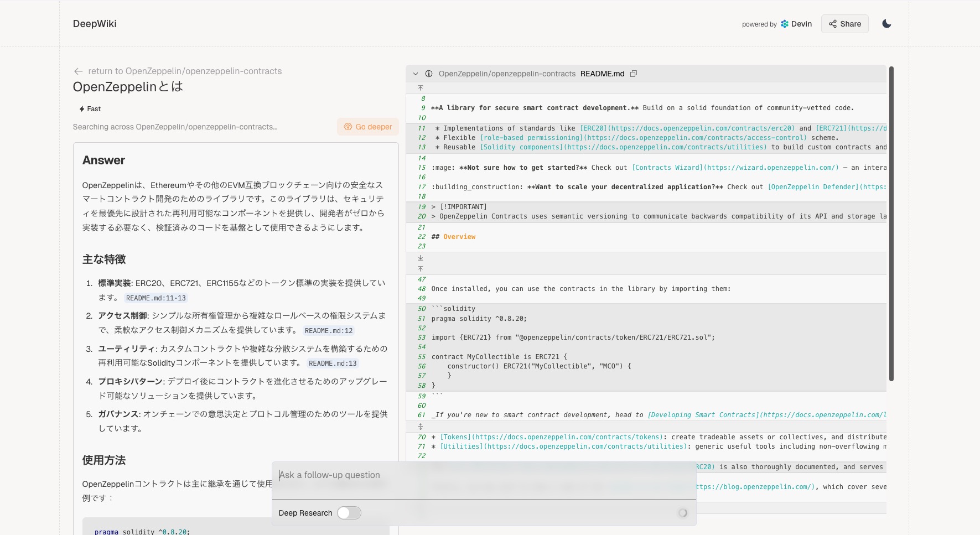Click the Utilities docs link on line 71
The width and height of the screenshot is (980, 535).
(x=563, y=446)
